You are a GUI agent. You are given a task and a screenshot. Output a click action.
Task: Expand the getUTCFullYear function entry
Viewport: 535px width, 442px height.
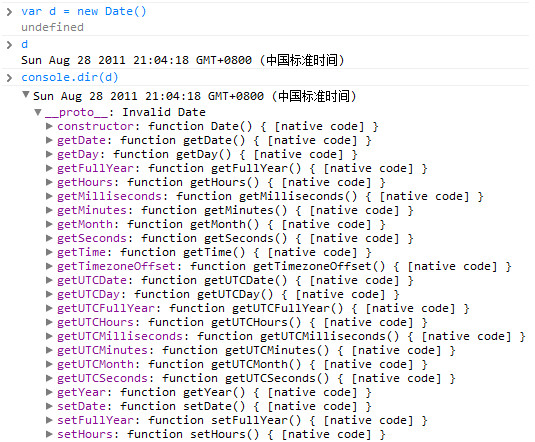(x=49, y=308)
